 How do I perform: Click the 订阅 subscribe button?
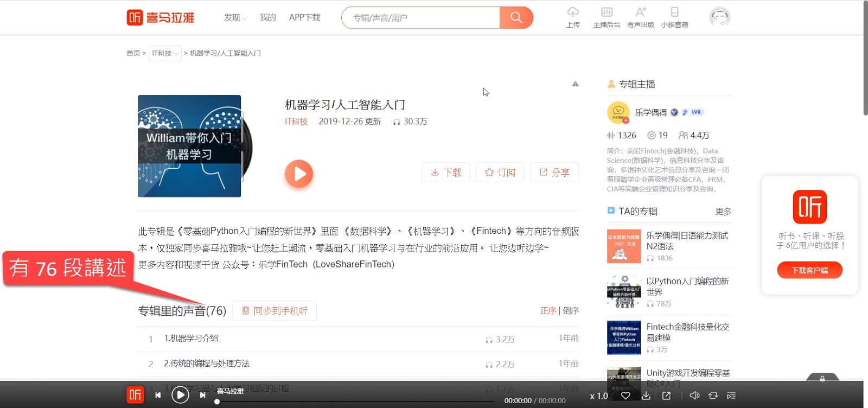(500, 172)
